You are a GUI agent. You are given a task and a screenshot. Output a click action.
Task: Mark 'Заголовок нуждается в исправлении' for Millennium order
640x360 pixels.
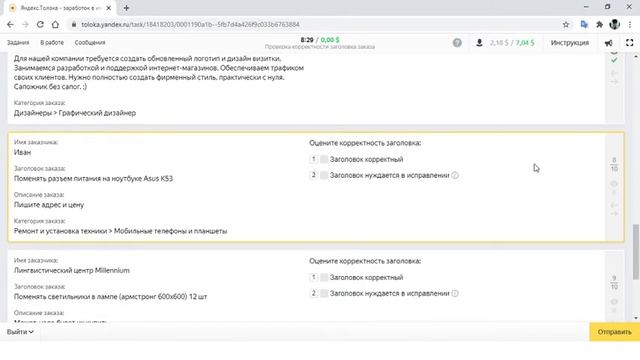coord(324,293)
